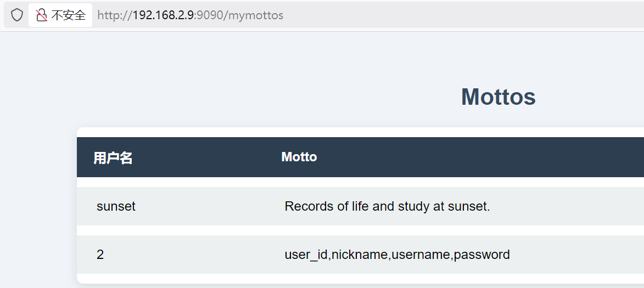
Task: Click the 192.168.2.9 host in address bar
Action: (x=163, y=15)
